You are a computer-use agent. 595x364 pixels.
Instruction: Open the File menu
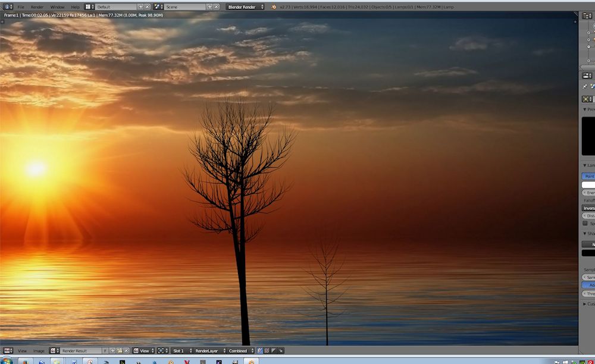tap(21, 7)
